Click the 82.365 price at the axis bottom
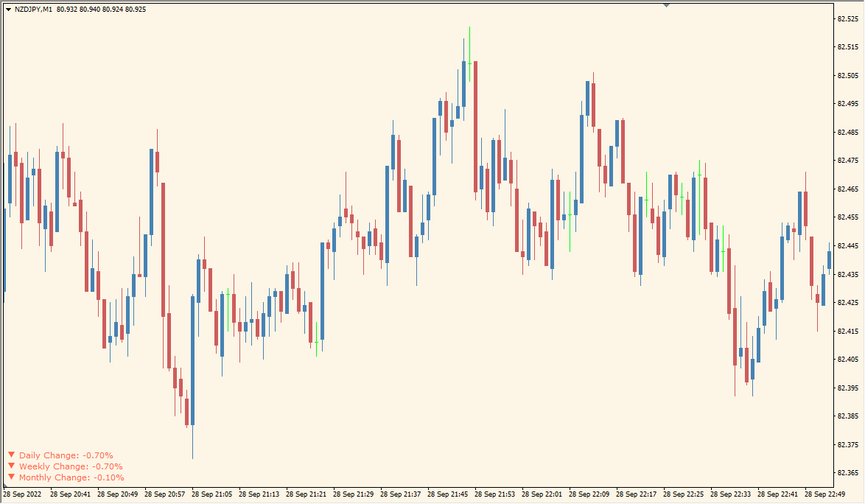The height and width of the screenshot is (504, 865). click(847, 472)
